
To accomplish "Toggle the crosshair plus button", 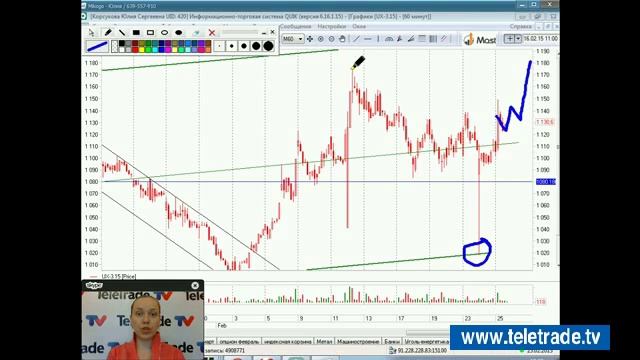I will [x=510, y=39].
